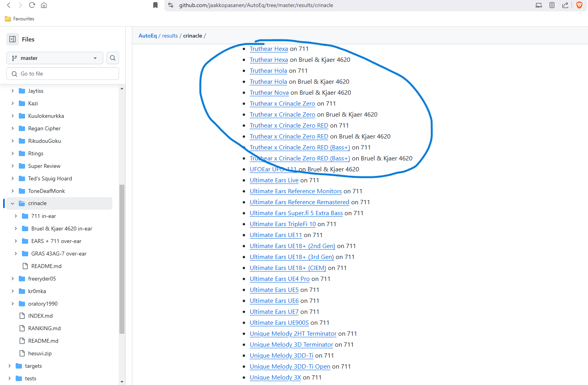Open Truthear Nova link

tap(269, 92)
